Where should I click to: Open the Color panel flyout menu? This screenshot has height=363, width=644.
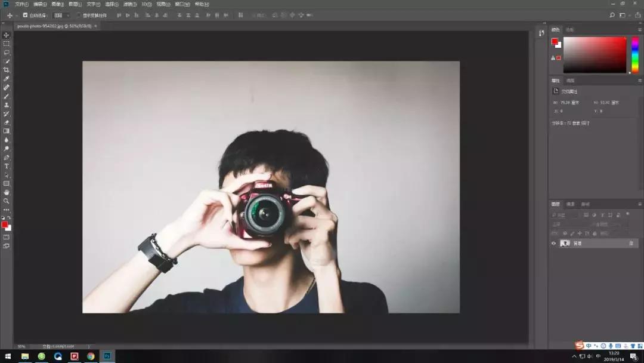[x=639, y=30]
